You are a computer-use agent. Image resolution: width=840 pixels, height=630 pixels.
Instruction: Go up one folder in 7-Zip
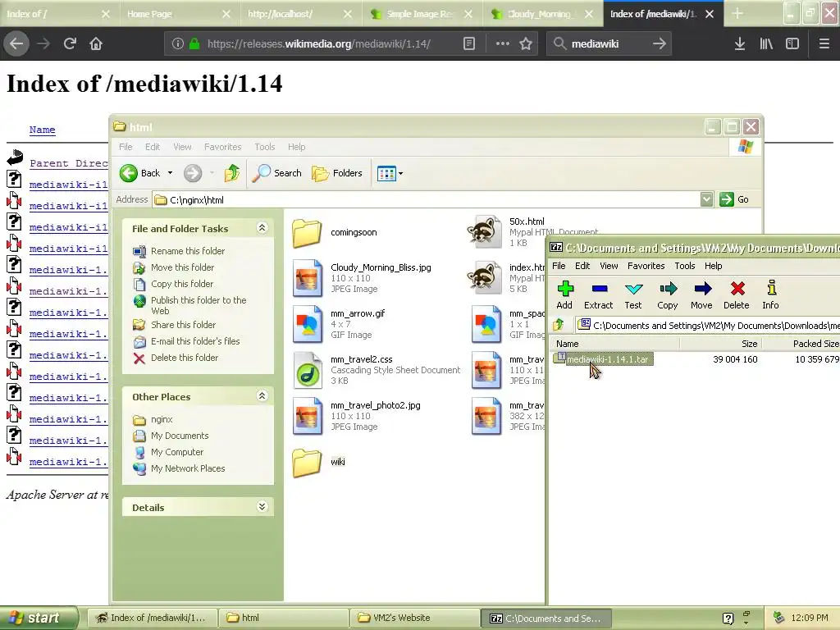coord(559,325)
